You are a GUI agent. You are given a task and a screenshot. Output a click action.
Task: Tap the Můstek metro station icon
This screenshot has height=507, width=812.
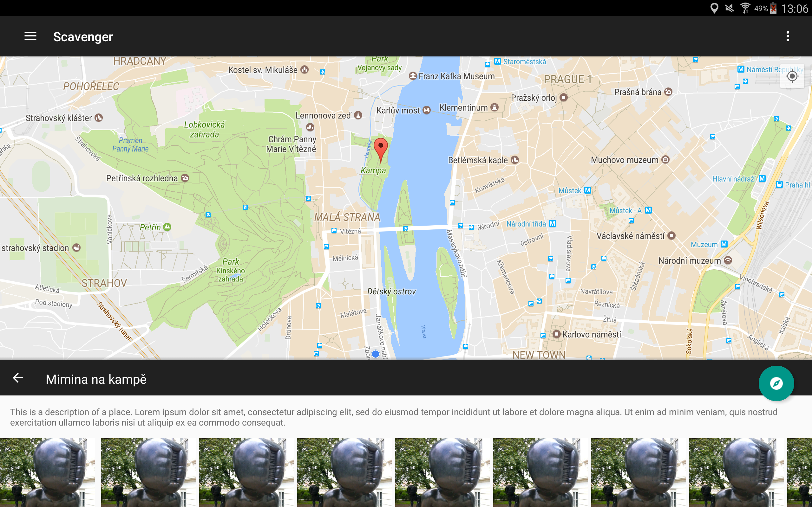[587, 190]
